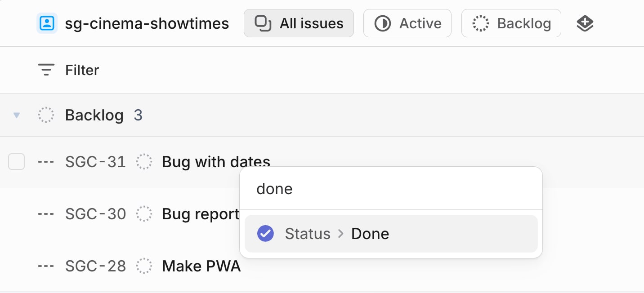Open issue SGC-31 Bug with dates
The image size is (644, 293).
click(x=216, y=162)
